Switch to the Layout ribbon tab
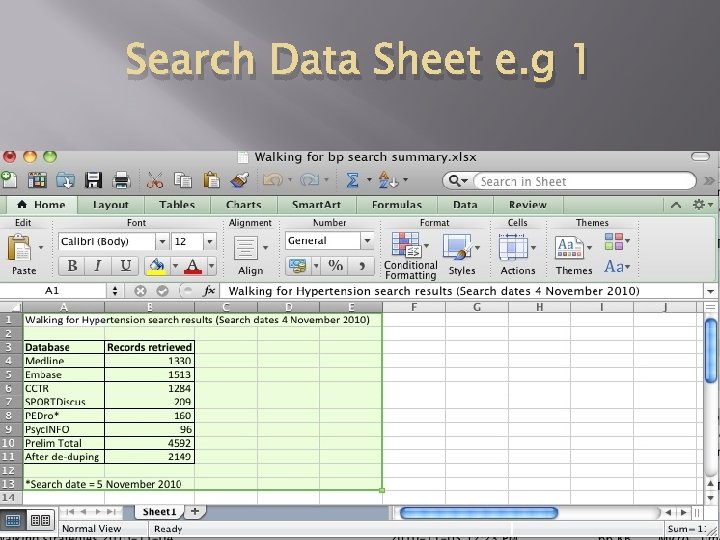This screenshot has height=540, width=720. pos(110,205)
